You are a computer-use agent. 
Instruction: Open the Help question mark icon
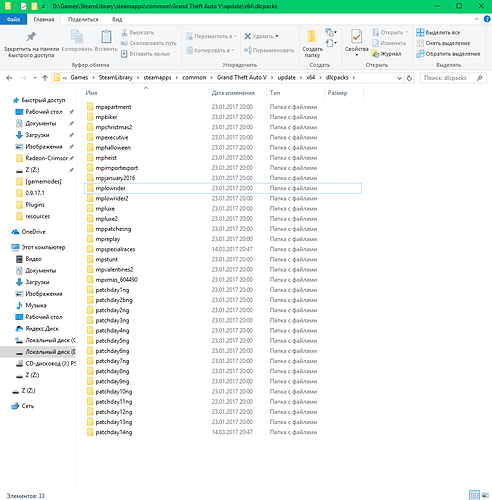coord(487,19)
